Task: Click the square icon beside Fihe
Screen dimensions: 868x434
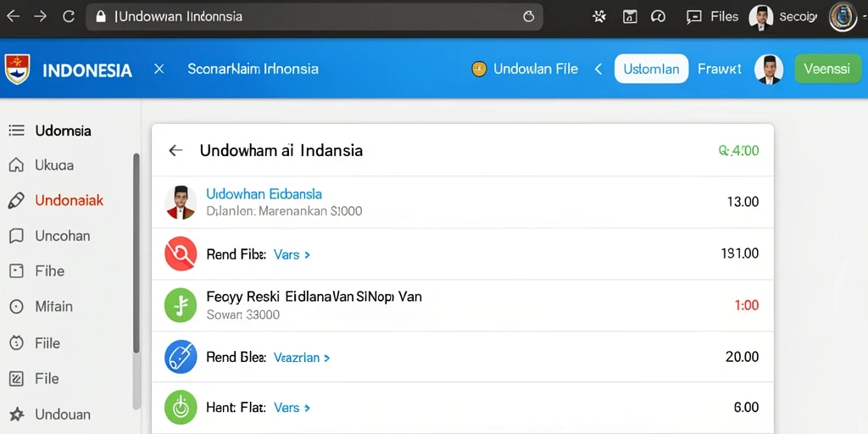Action: click(17, 271)
